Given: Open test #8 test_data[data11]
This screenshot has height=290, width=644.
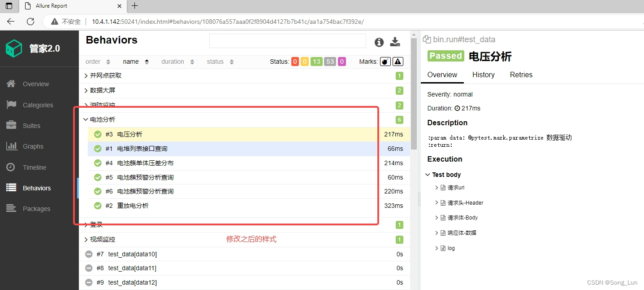Looking at the screenshot, I should coord(244,268).
